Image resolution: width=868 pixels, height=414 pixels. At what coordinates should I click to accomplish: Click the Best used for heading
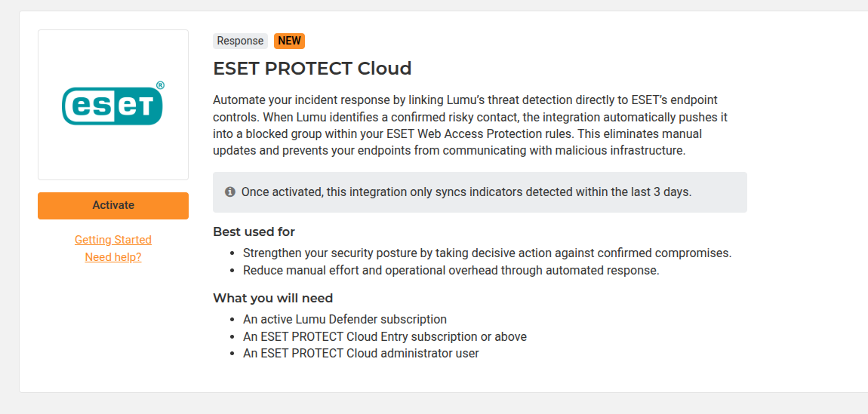pyautogui.click(x=254, y=232)
